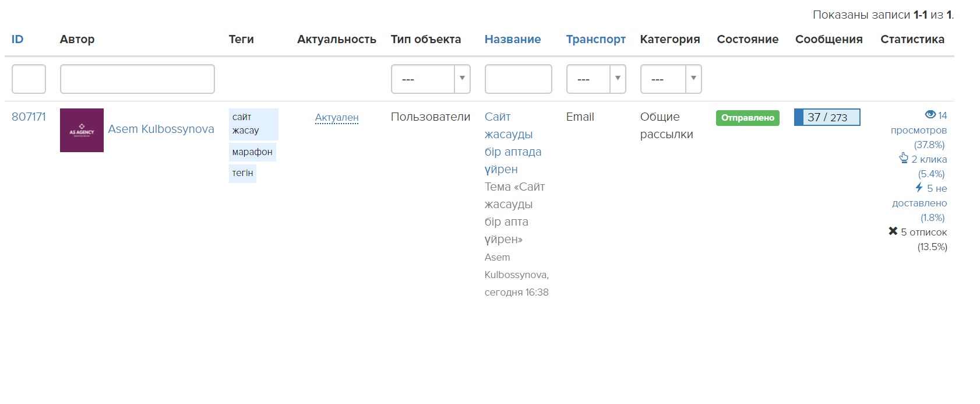The image size is (980, 404).
Task: Open the AS Agency author avatar
Action: 82,130
